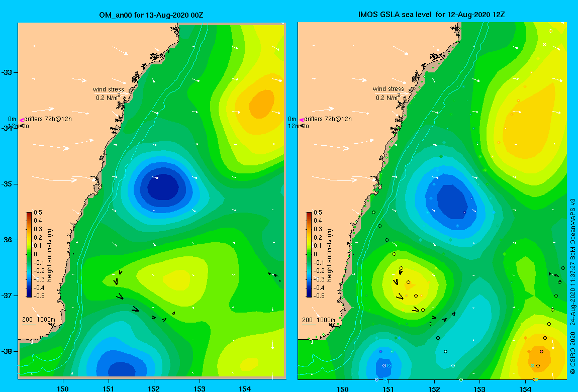Click 'wind stress' label in IMOS GSLA map
578x392 pixels.
pos(388,89)
